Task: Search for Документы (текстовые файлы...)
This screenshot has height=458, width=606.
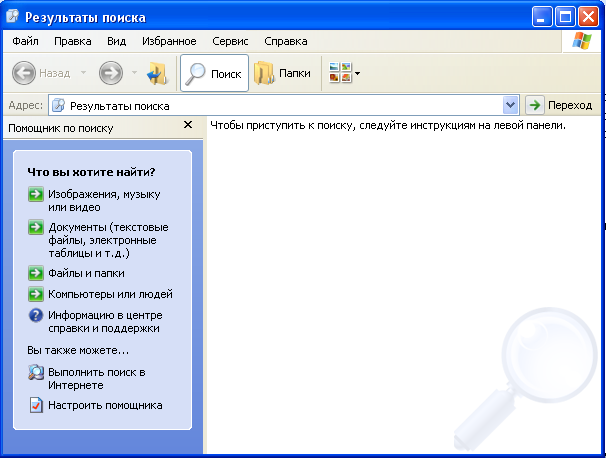Action: [109, 240]
